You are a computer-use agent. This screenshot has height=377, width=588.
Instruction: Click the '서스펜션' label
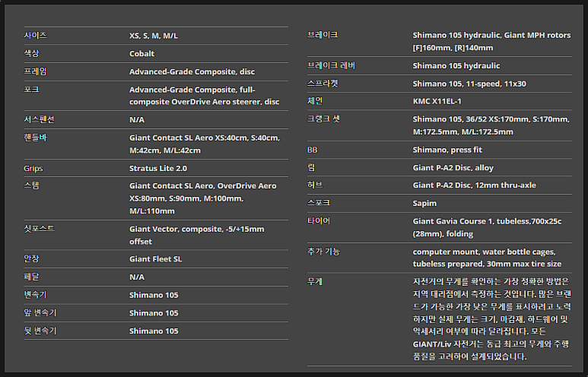click(39, 119)
